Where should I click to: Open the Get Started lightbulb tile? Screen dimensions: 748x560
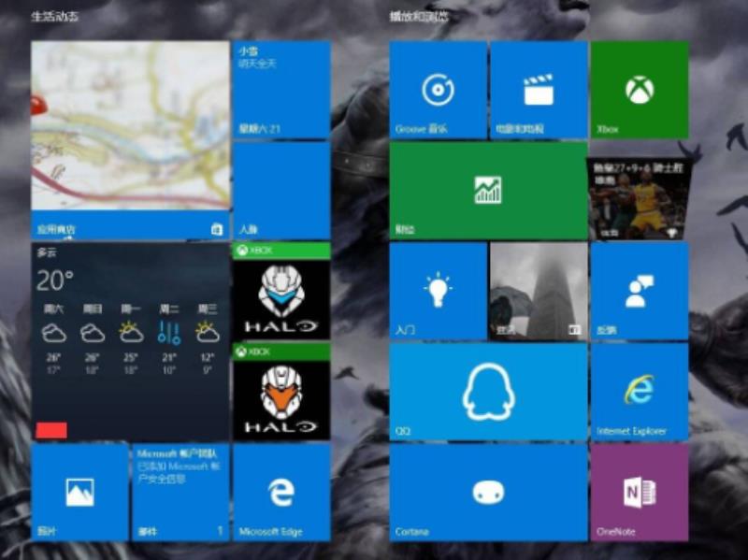click(x=438, y=291)
